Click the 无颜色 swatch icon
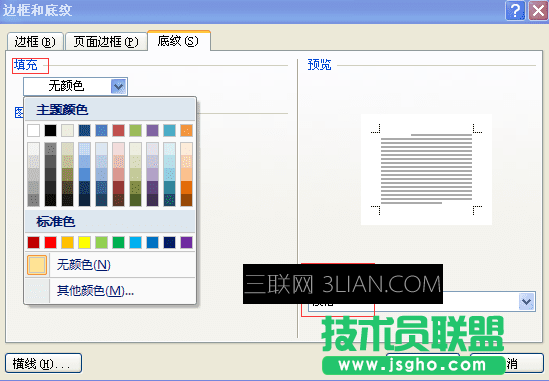This screenshot has height=381, width=549. coord(37,265)
